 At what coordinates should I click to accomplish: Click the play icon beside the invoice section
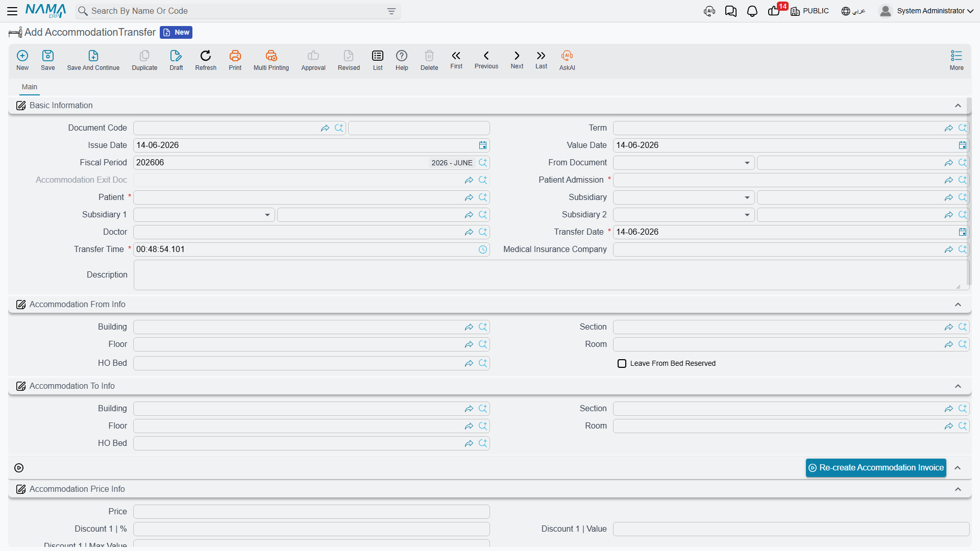click(19, 468)
